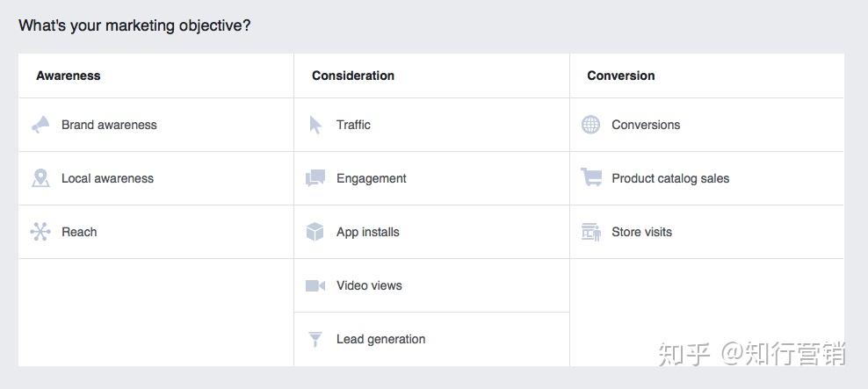
Task: Click the Awareness column header
Action: point(69,76)
